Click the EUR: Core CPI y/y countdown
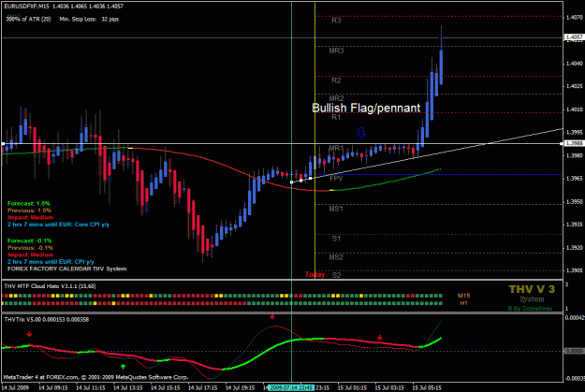This screenshot has height=392, width=585. 58,225
